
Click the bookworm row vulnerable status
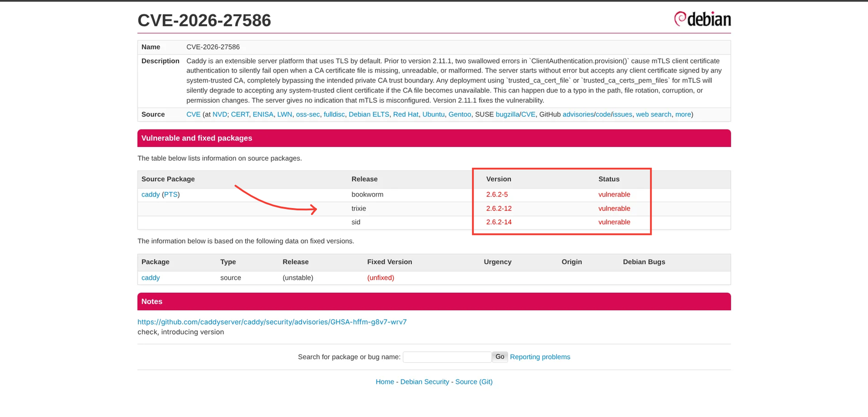pyautogui.click(x=614, y=194)
